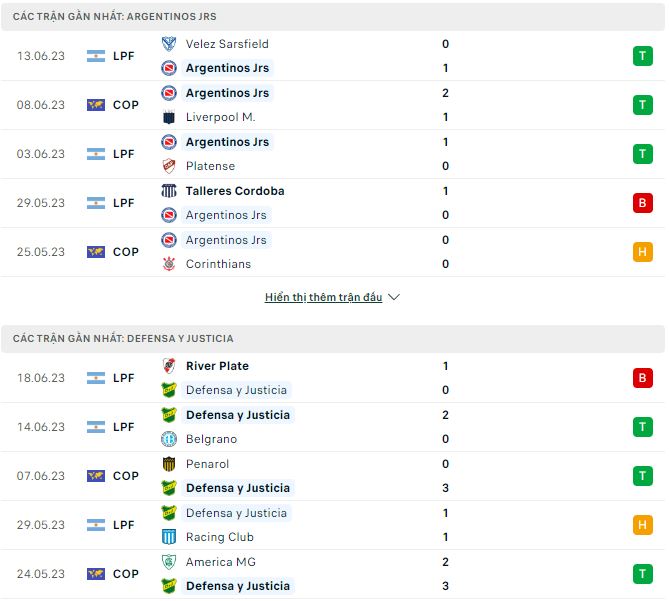Click the America MG crest icon

(169, 562)
